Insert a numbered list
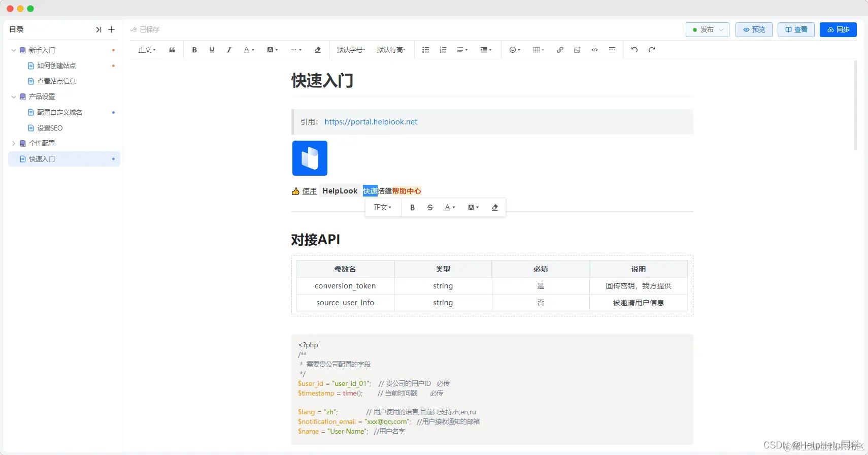The height and width of the screenshot is (455, 868). click(x=443, y=50)
